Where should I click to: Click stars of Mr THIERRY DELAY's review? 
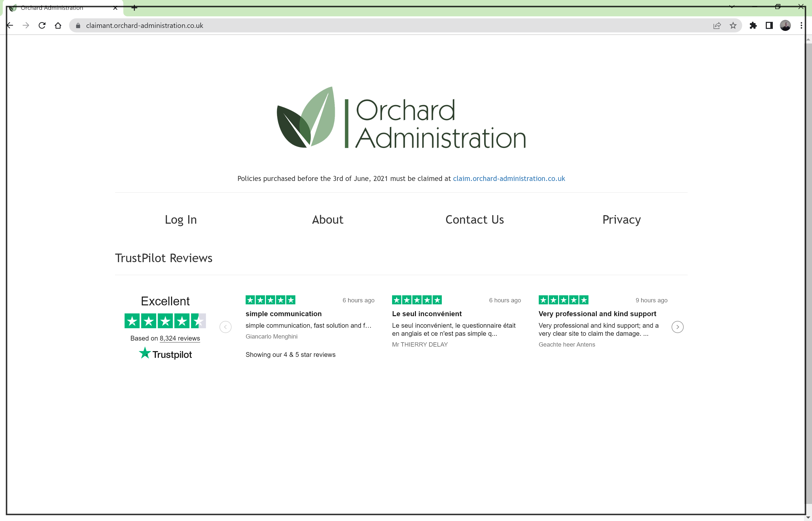[x=417, y=300]
